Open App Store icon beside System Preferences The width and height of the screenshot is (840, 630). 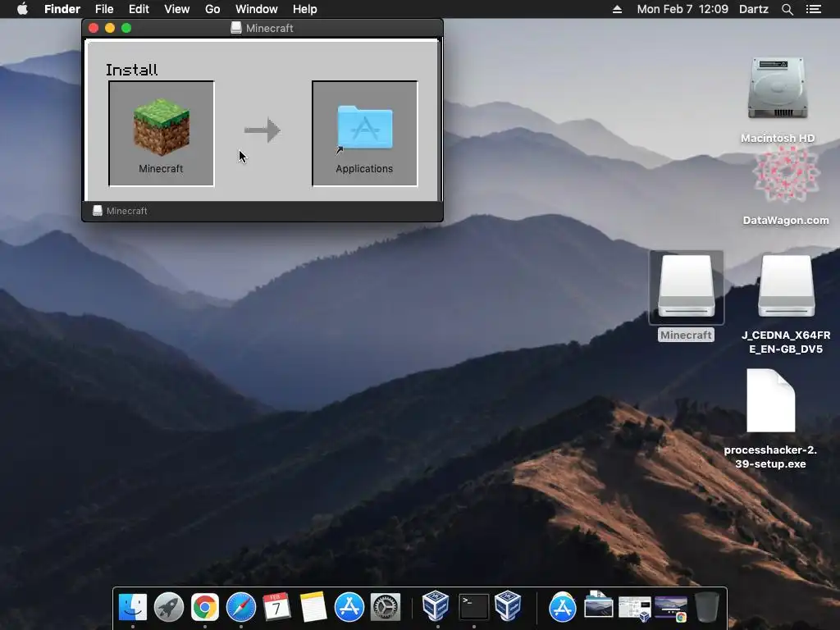pos(349,607)
